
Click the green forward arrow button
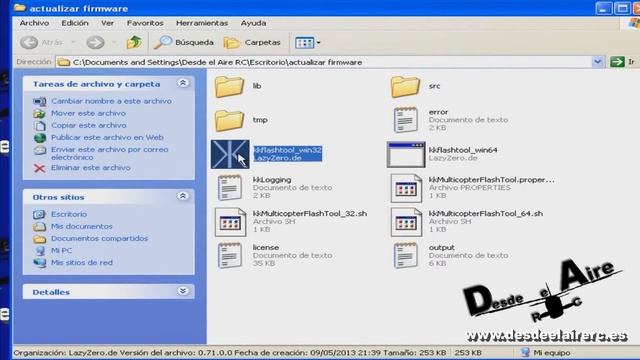pos(96,42)
